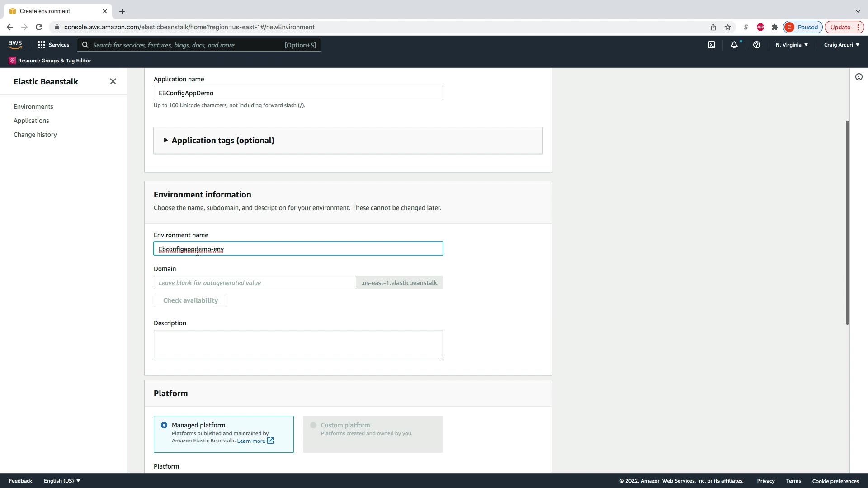Screen dimensions: 868x488
Task: Open the N. Virginia region dropdown
Action: [792, 45]
